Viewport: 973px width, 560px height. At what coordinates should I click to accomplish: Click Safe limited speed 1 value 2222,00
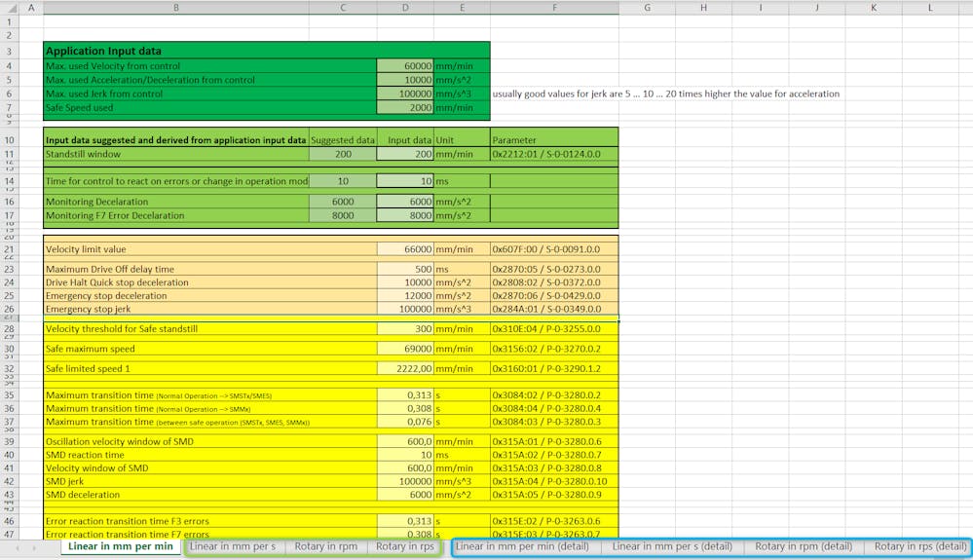tap(405, 368)
